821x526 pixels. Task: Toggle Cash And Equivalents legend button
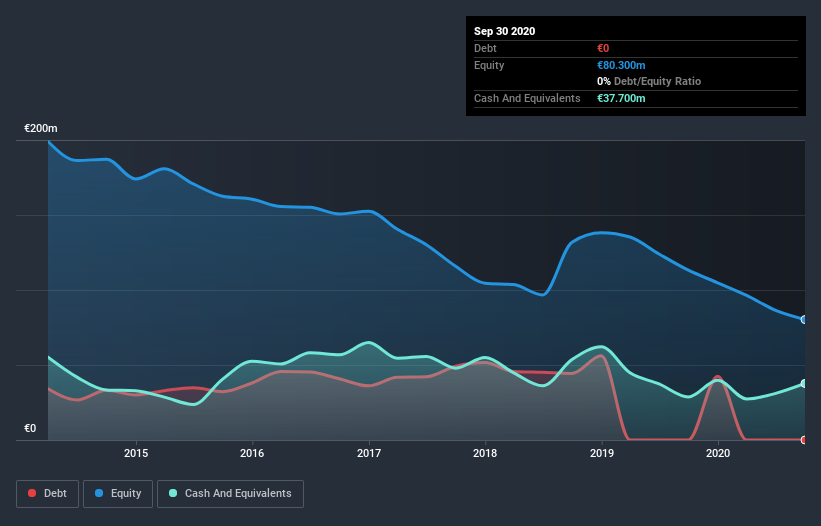230,494
